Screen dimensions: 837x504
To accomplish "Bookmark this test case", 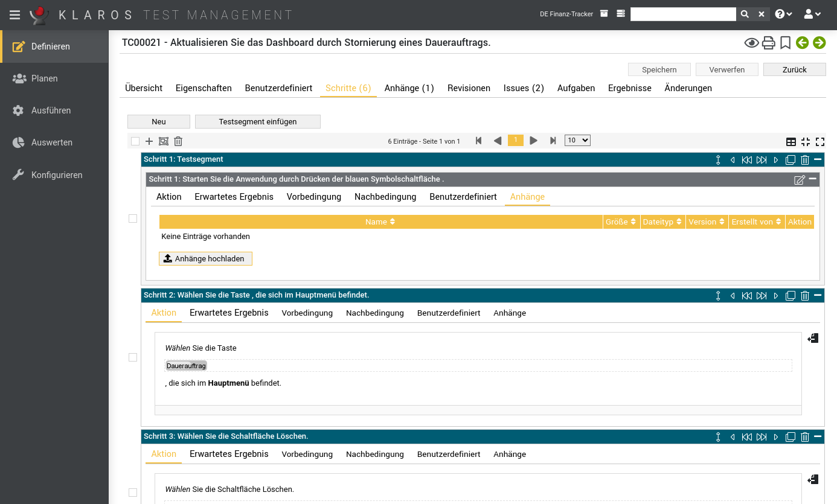I will point(785,43).
